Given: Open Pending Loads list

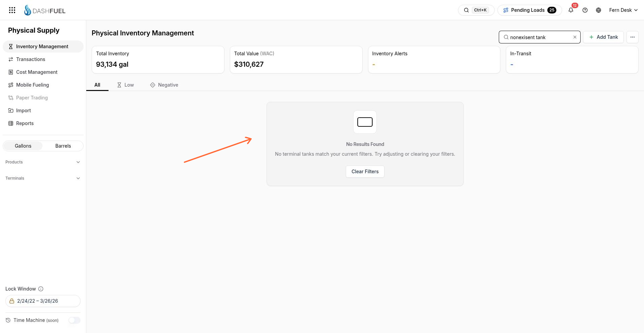Looking at the screenshot, I should click(x=529, y=10).
